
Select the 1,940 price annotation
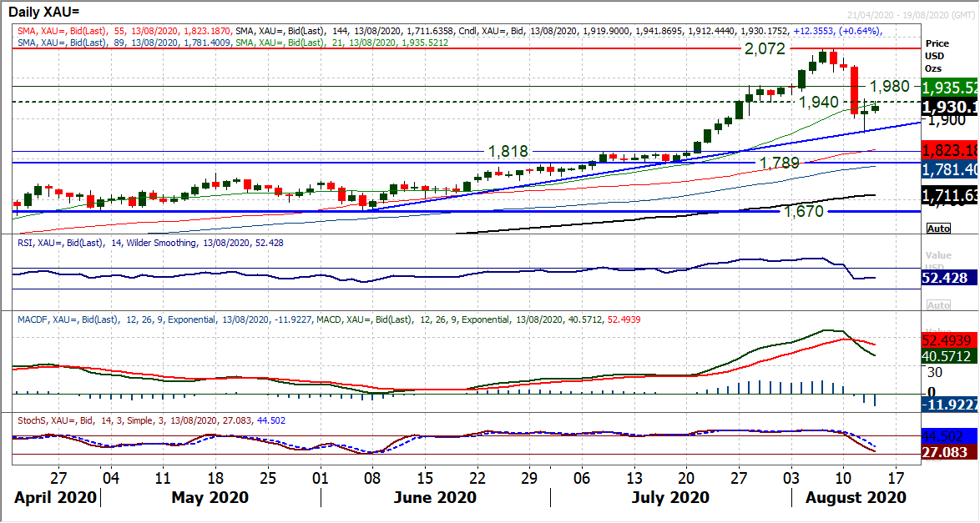coord(819,102)
